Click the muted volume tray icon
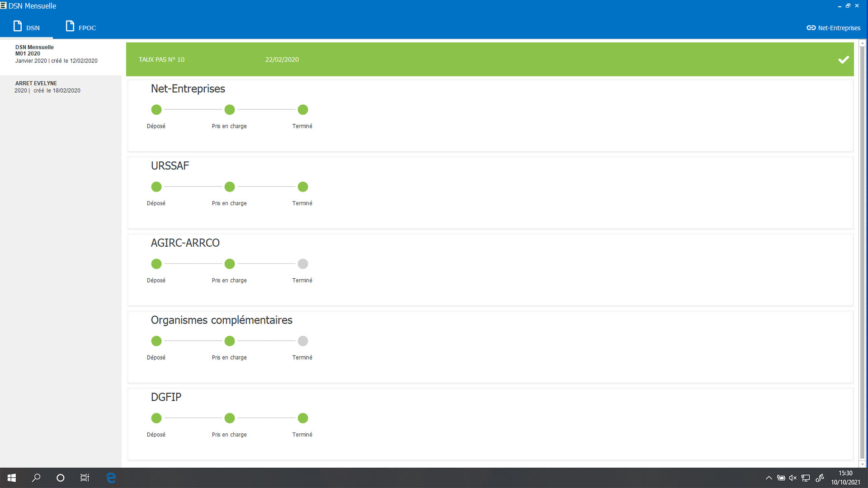Image resolution: width=868 pixels, height=488 pixels. [793, 478]
